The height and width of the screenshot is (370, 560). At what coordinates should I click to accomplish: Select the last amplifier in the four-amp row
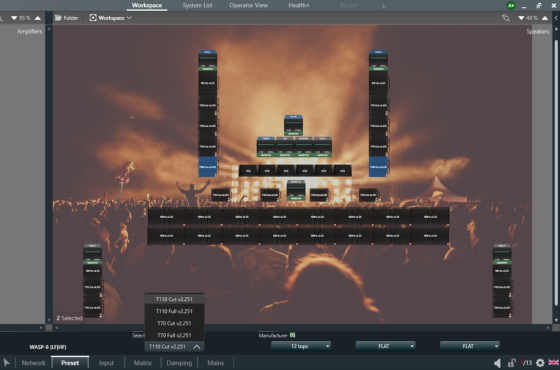322,147
